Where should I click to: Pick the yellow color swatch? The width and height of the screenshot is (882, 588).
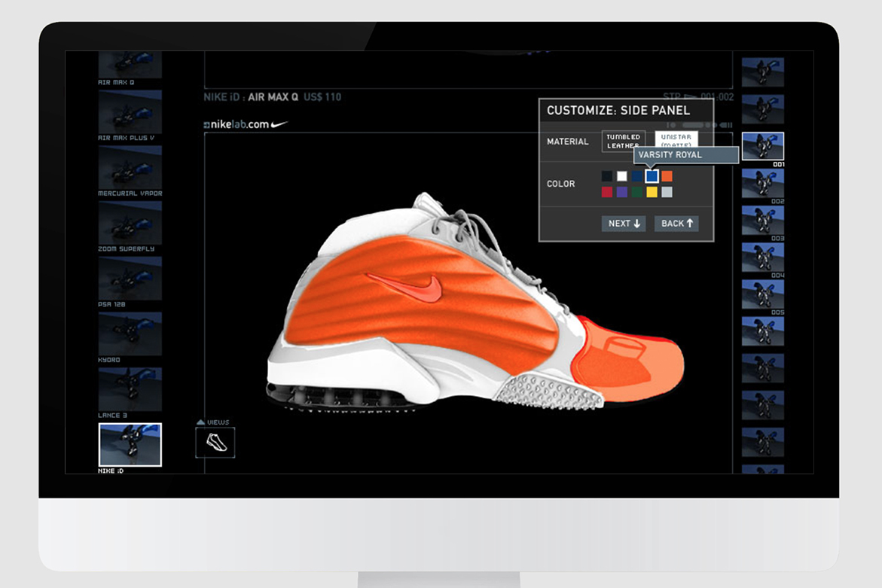(x=652, y=192)
